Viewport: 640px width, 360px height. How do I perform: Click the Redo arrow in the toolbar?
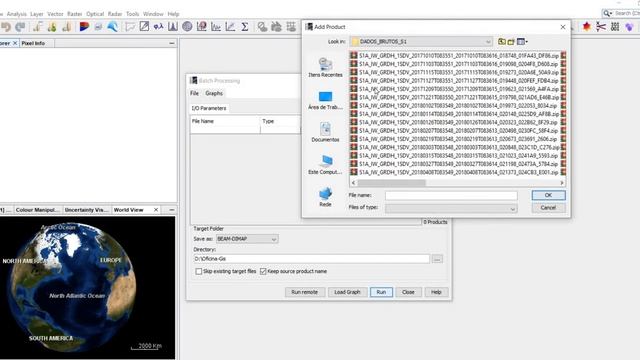(20, 27)
